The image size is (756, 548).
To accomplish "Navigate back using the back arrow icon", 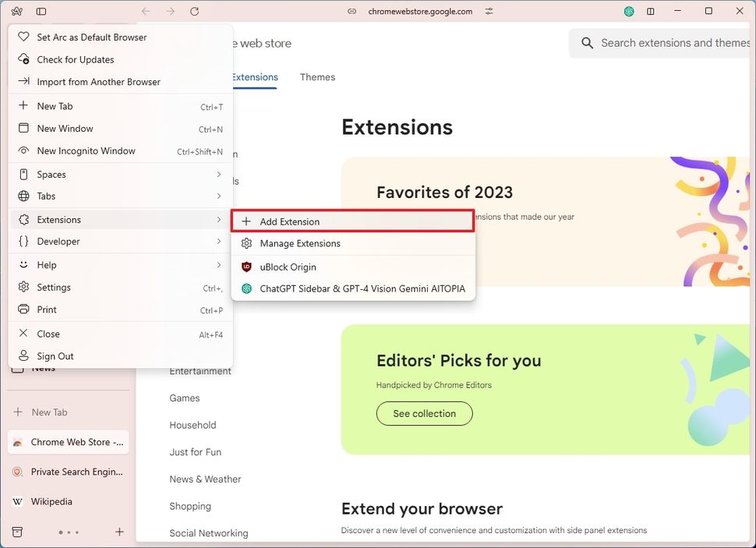I will point(146,11).
